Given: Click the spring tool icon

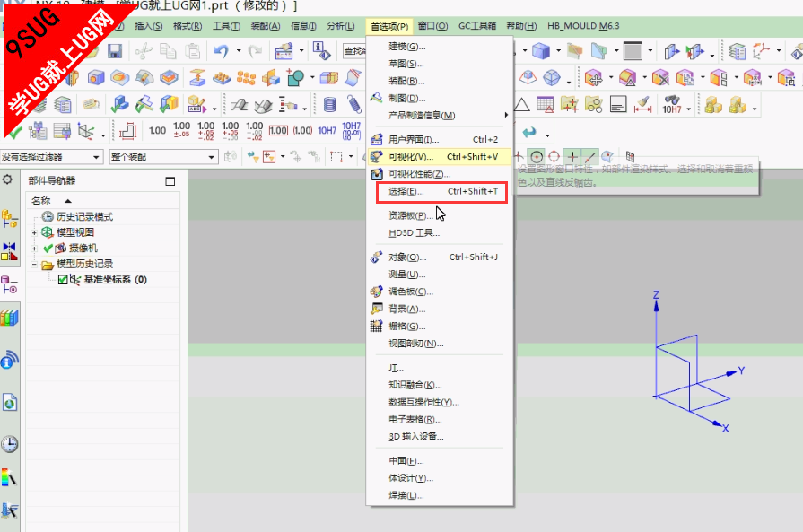Looking at the screenshot, I should tap(353, 104).
